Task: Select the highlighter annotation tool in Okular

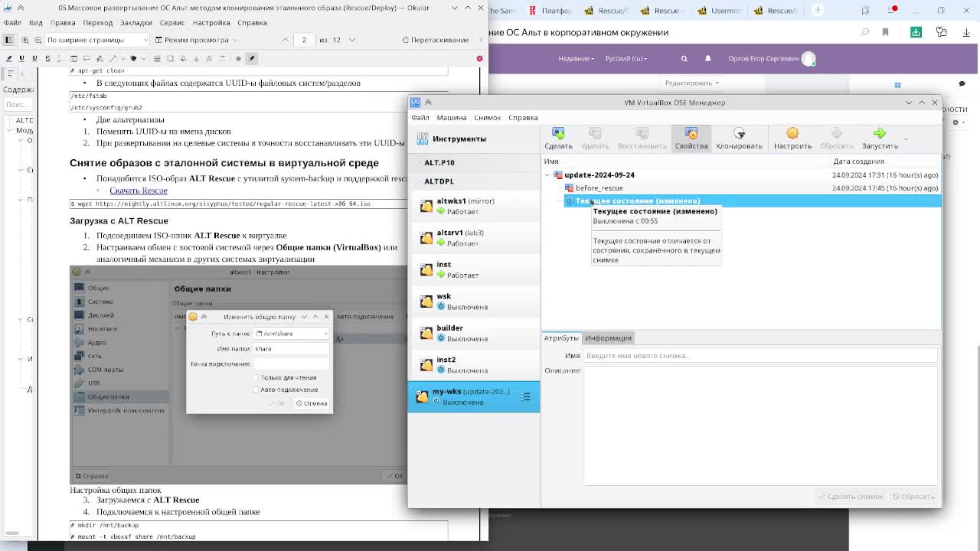Action: (x=8, y=58)
